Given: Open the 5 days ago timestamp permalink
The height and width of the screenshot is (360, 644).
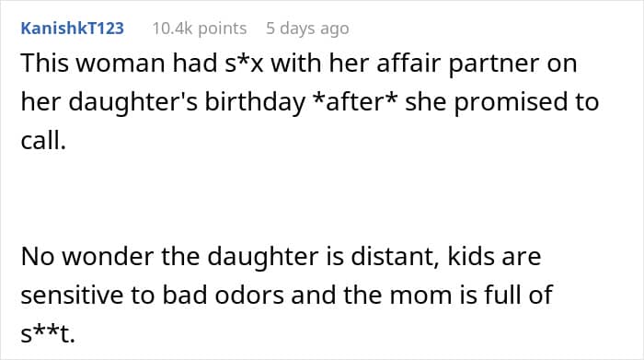Looking at the screenshot, I should 307,29.
